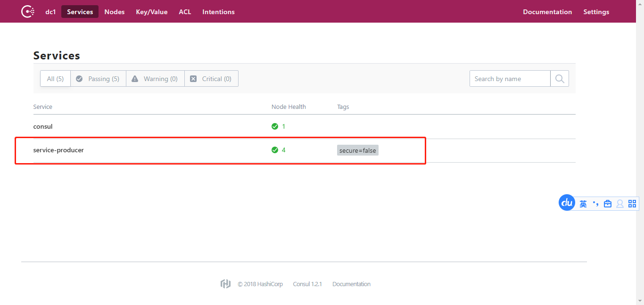Click the IME toolbox briefcase icon
The image size is (644, 305).
pyautogui.click(x=608, y=204)
